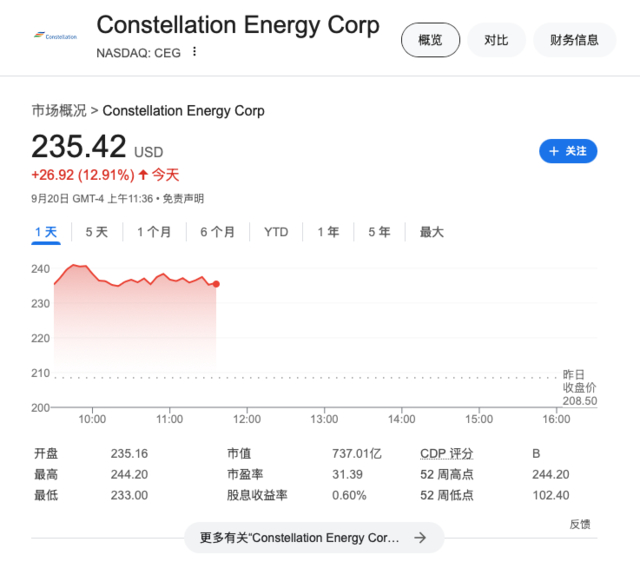Open the 财务信息 tab
Screen dimensions: 640x575
point(574,40)
